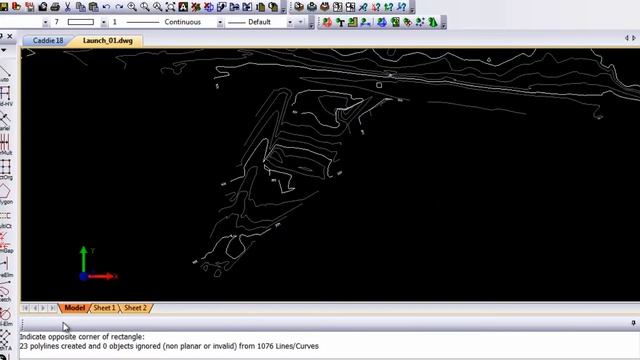Image resolution: width=640 pixels, height=360 pixels.
Task: Click the black 'A' text icon
Action: pos(183,7)
